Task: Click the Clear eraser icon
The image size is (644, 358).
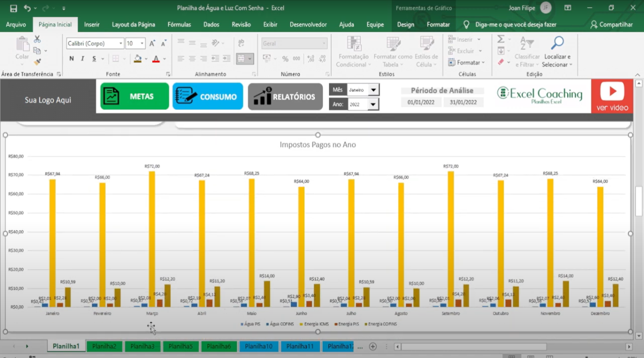Action: click(501, 62)
